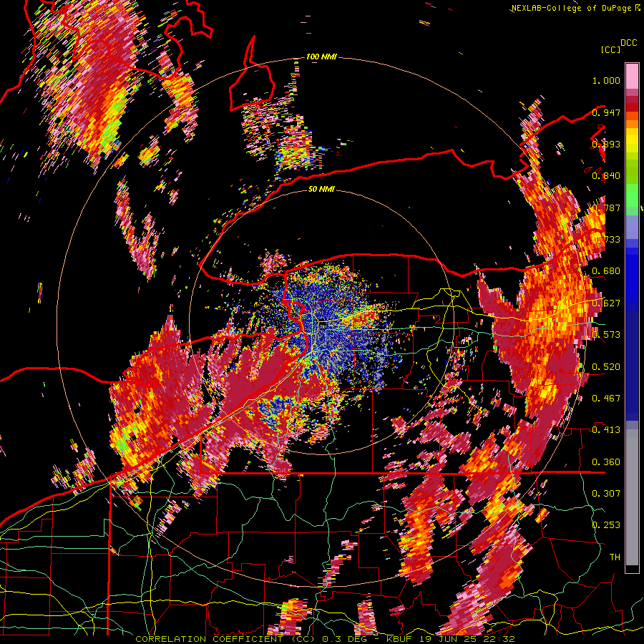Screen dimensions: 644x644
Task: Click the 0.307 legend value
Action: coord(606,494)
